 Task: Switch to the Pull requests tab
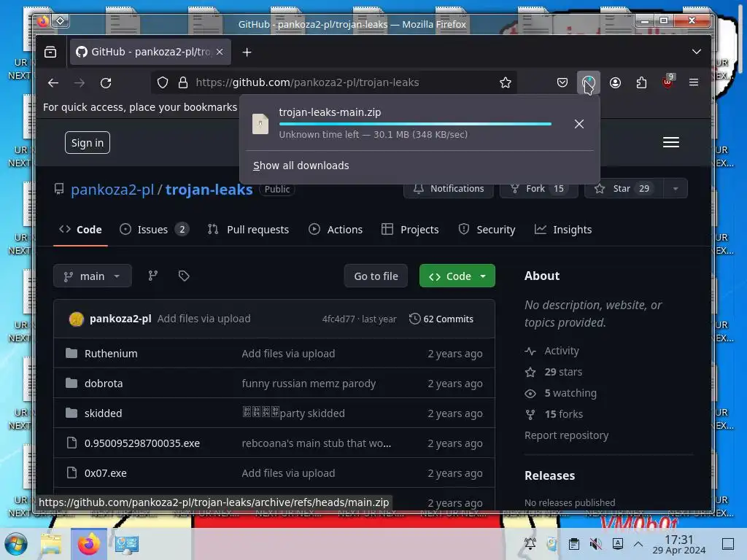click(248, 230)
